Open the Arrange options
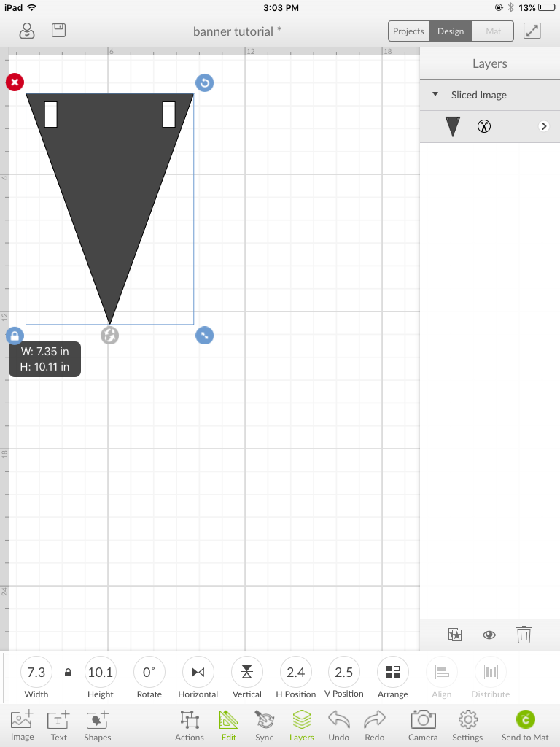The image size is (560, 747). click(x=393, y=672)
